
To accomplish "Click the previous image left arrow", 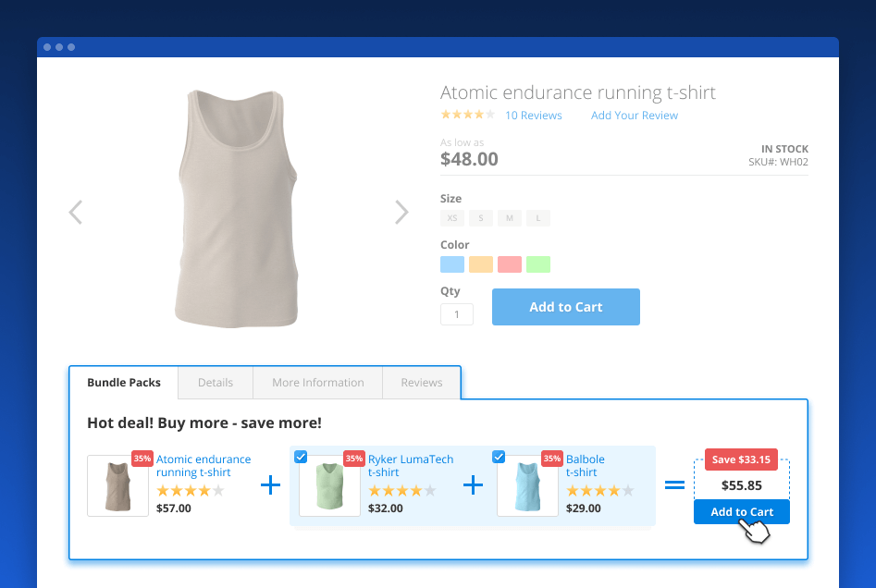I will [76, 213].
